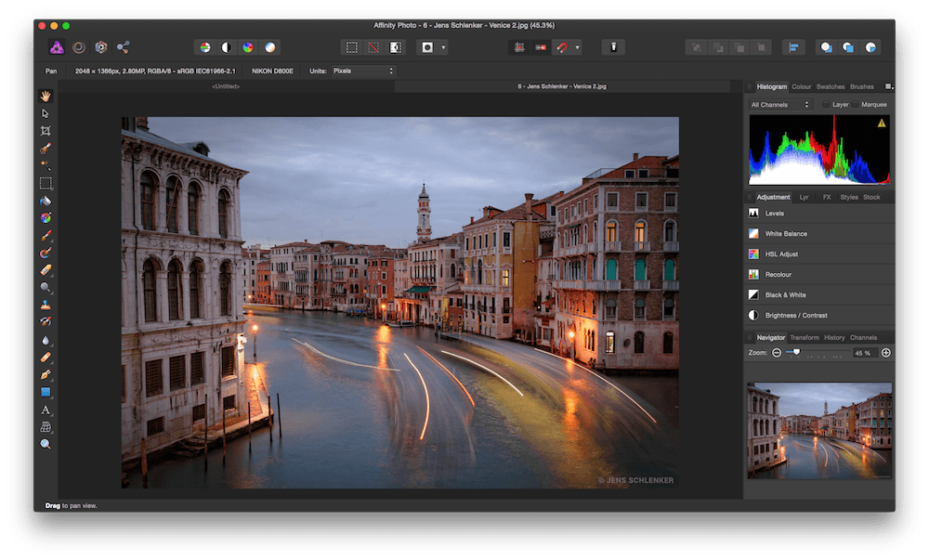Click the Insert Behind the Selection icon

click(x=827, y=47)
